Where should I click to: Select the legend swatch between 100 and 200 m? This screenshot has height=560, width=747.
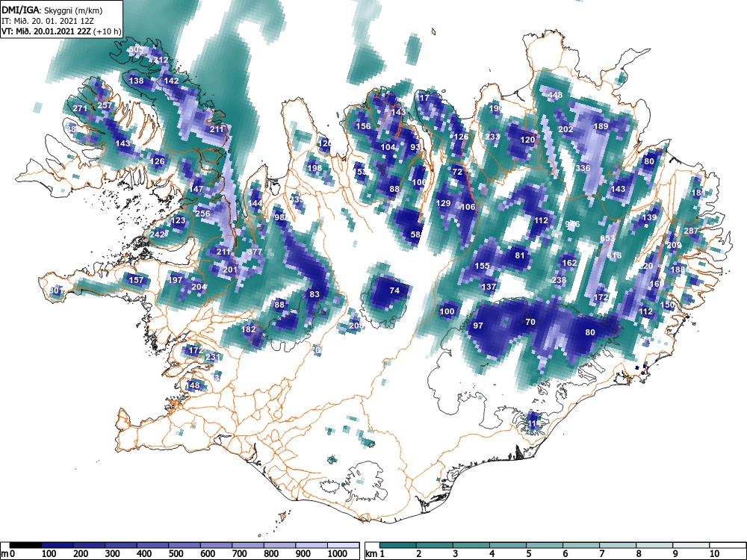click(58, 545)
